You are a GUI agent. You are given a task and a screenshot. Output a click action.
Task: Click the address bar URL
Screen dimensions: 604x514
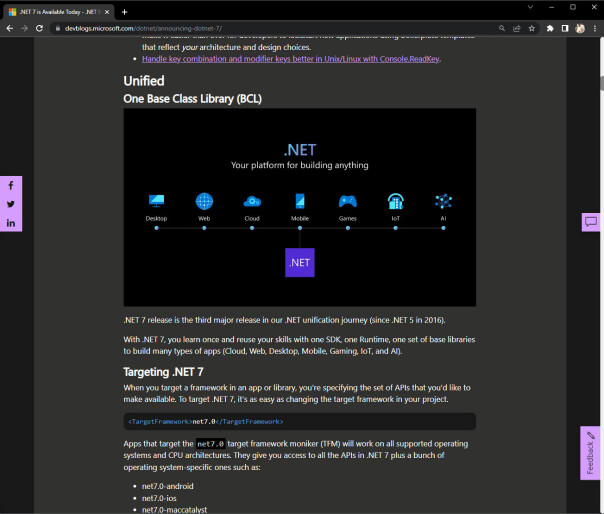click(x=143, y=28)
